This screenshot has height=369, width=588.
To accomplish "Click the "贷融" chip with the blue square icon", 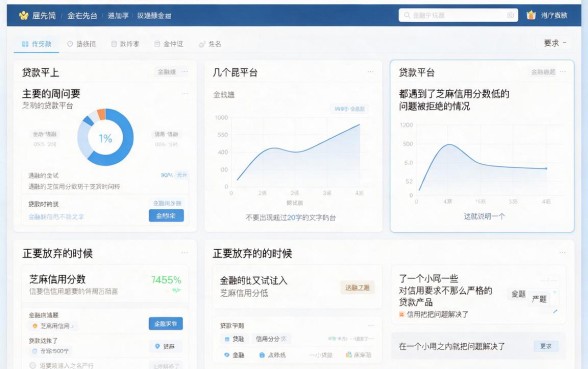I will (234, 339).
